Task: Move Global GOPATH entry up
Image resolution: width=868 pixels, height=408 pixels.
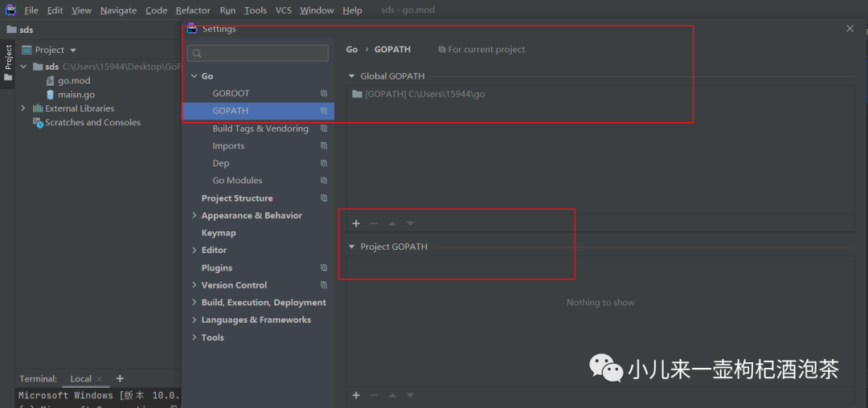Action: (392, 223)
